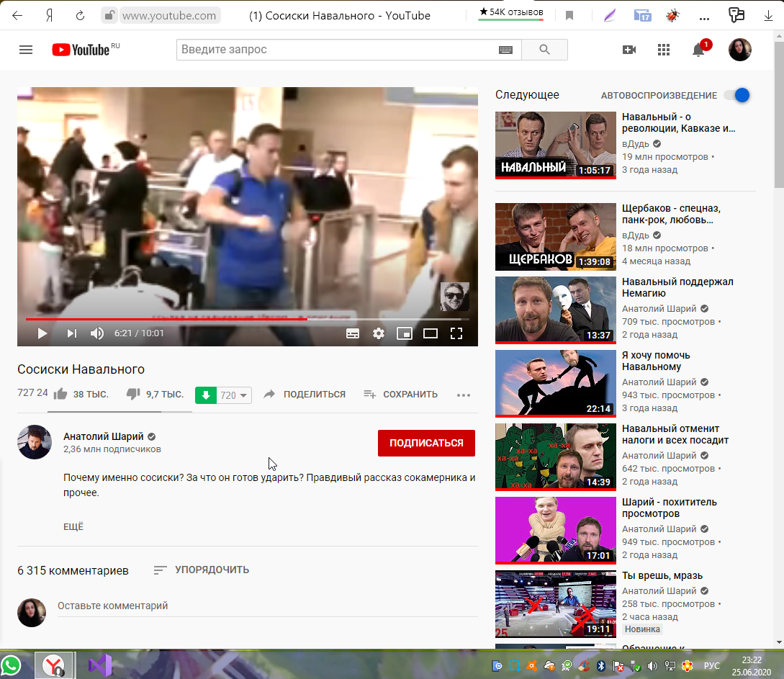
Task: Skip to next video
Action: [x=71, y=333]
